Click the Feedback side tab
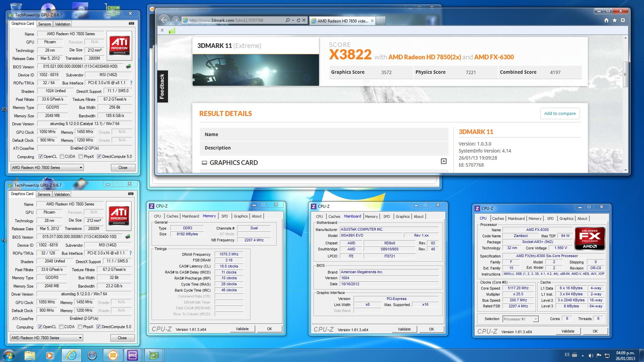 pos(162,86)
